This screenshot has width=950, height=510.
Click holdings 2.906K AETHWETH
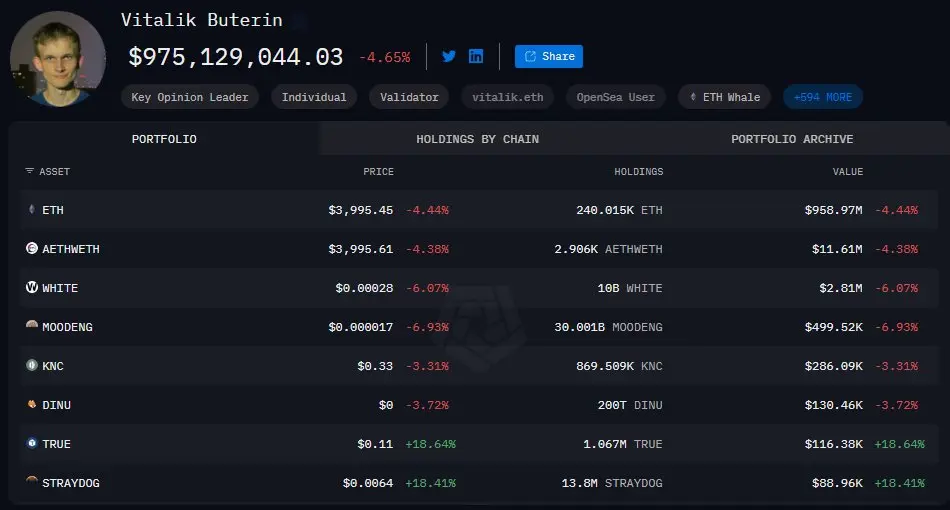click(x=608, y=249)
